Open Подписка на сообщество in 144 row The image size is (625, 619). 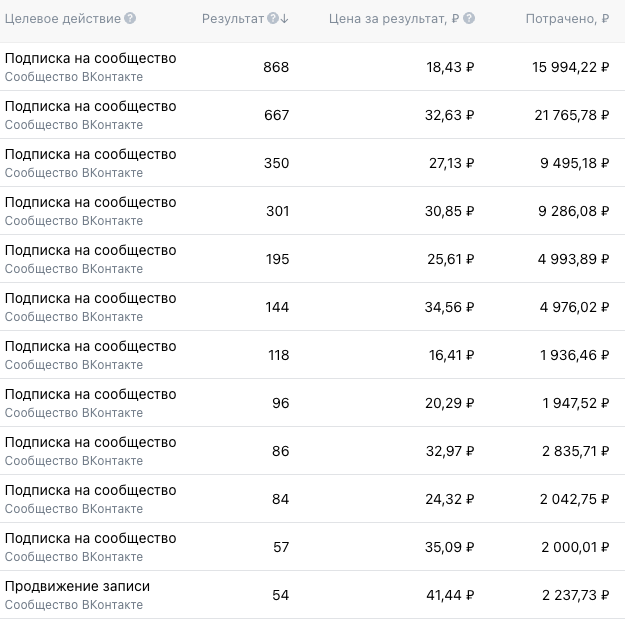[x=90, y=298]
